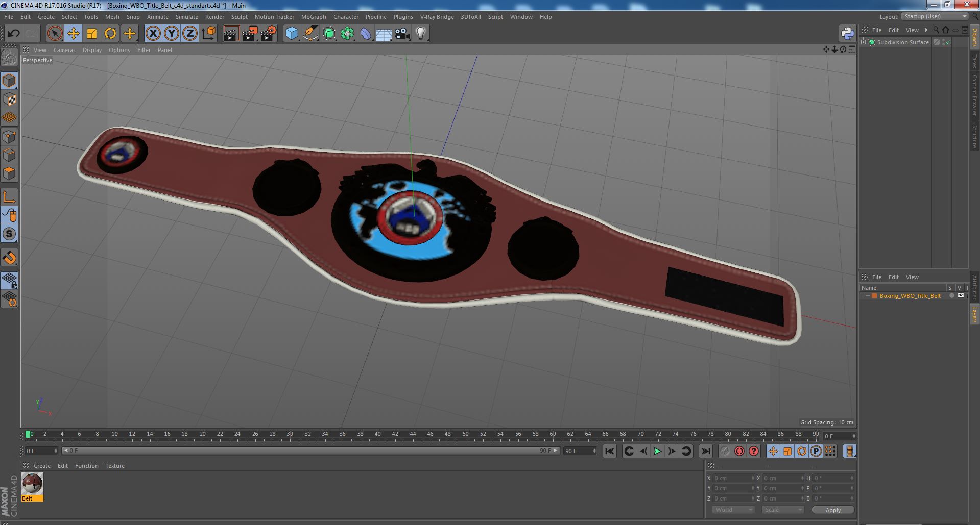Screen dimensions: 980x525
Task: Open the Python script icon
Action: pyautogui.click(x=847, y=34)
